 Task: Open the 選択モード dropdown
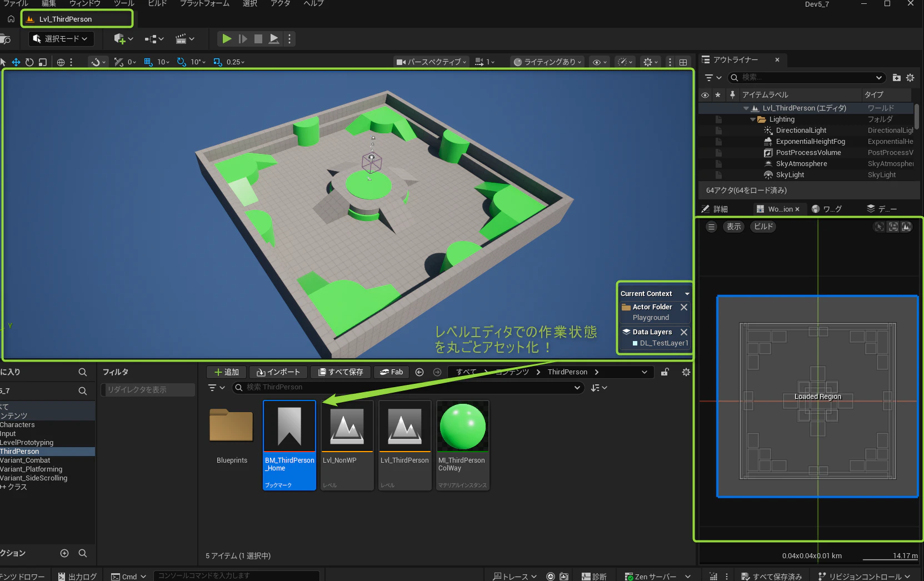pos(61,39)
